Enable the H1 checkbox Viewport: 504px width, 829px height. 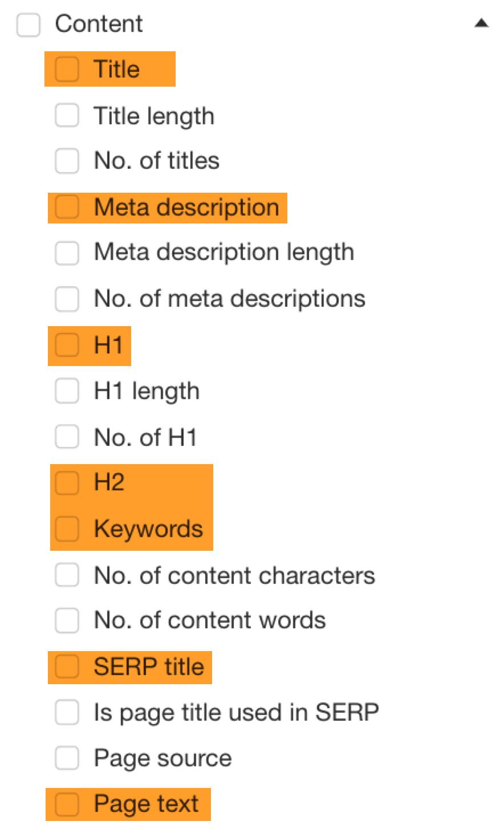67,346
